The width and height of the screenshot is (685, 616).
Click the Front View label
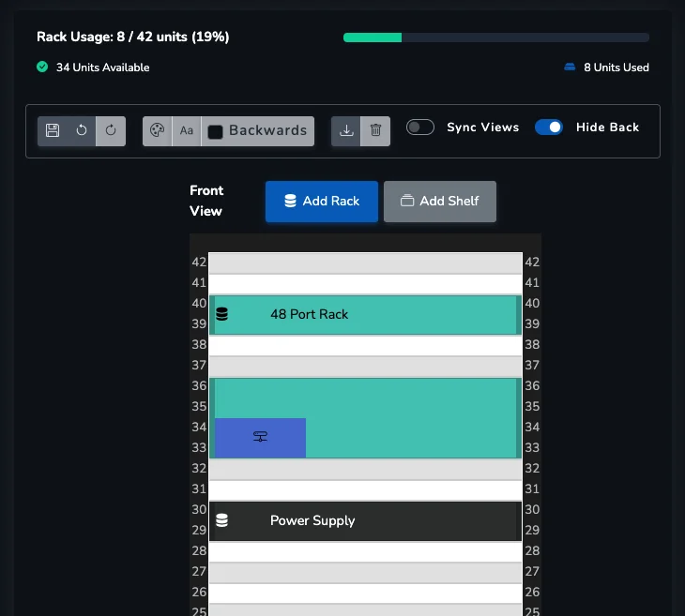tap(206, 201)
